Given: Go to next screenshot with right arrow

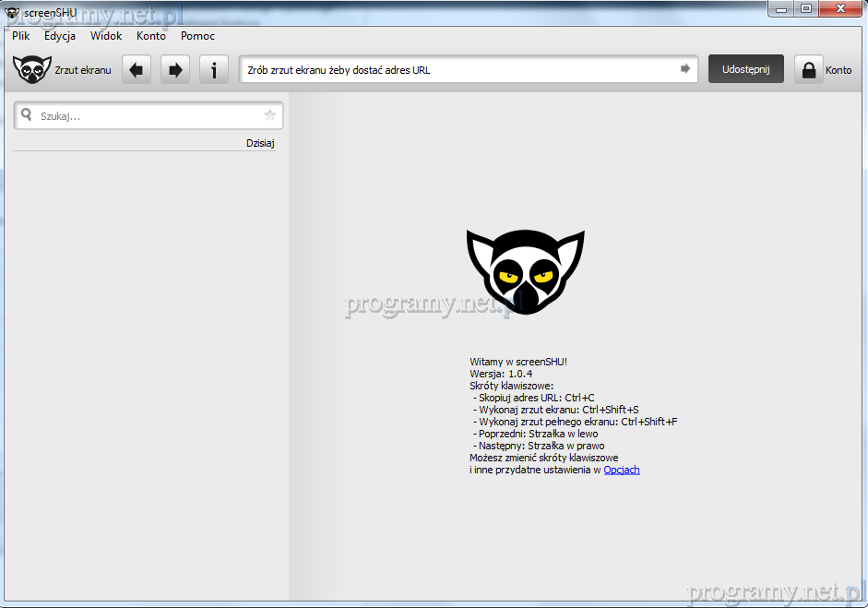Looking at the screenshot, I should pos(175,70).
